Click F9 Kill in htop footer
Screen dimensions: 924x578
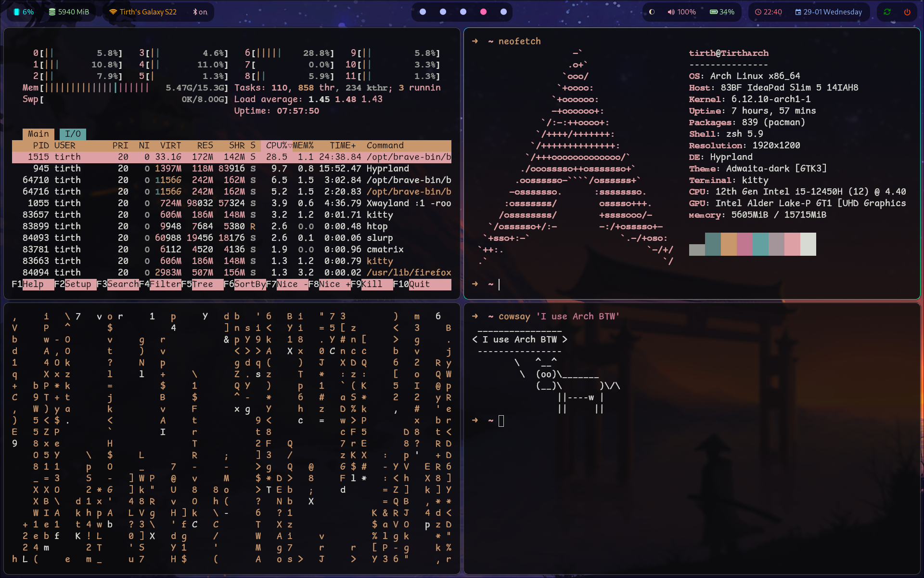(x=372, y=284)
